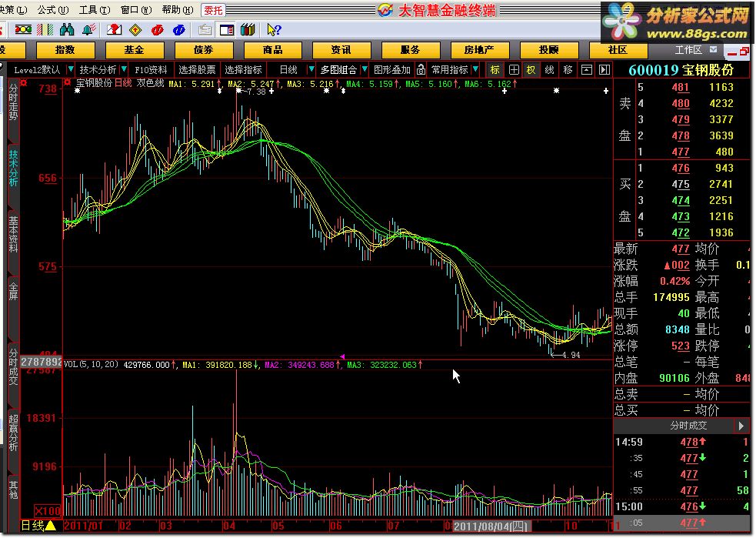Open the 公式 menu

click(53, 10)
